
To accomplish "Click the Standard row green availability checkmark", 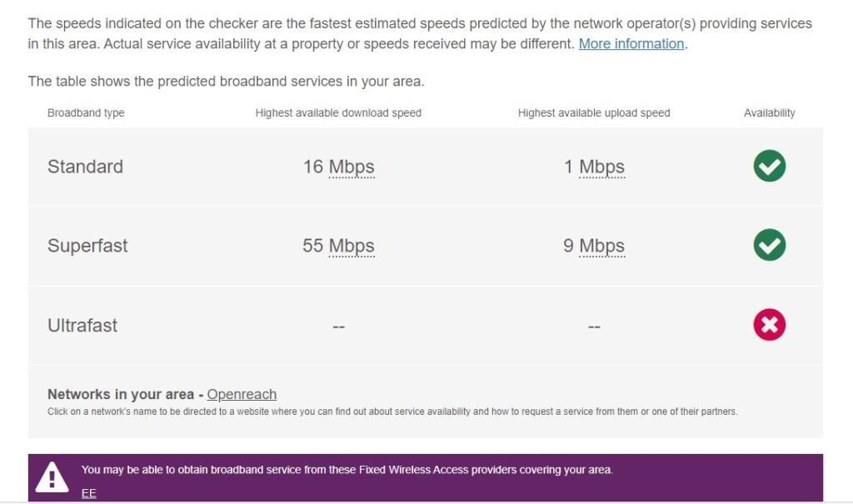I will click(770, 166).
